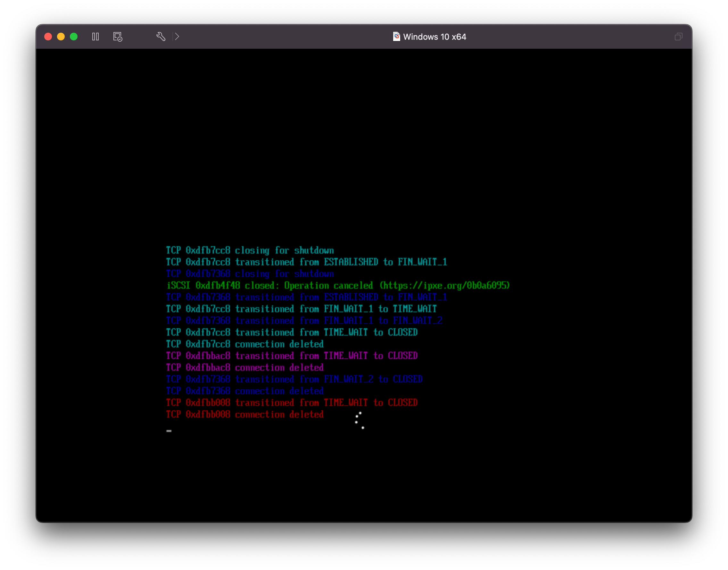The width and height of the screenshot is (728, 570).
Task: Close the Windows 10 x64 window
Action: (48, 36)
